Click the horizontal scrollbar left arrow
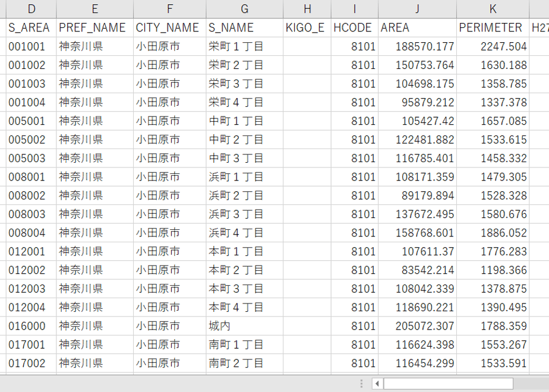The width and height of the screenshot is (549, 392). (x=377, y=384)
